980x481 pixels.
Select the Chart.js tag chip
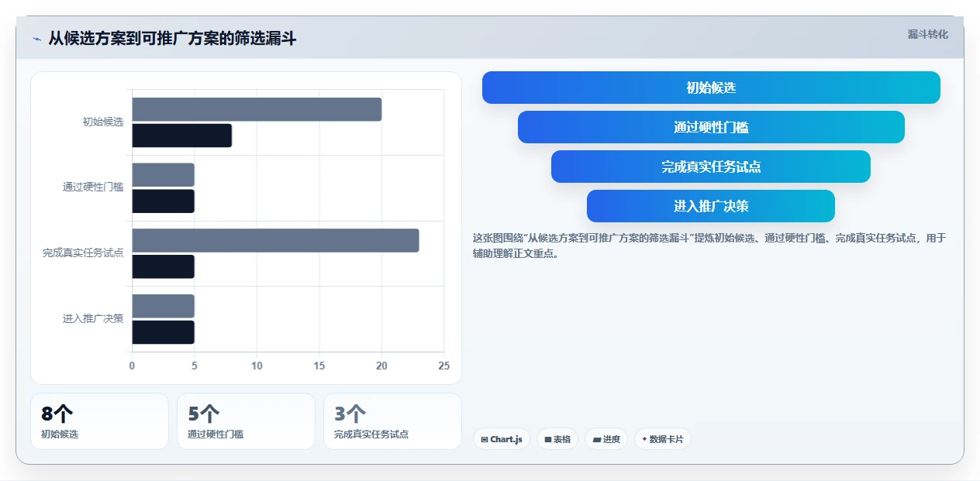502,439
